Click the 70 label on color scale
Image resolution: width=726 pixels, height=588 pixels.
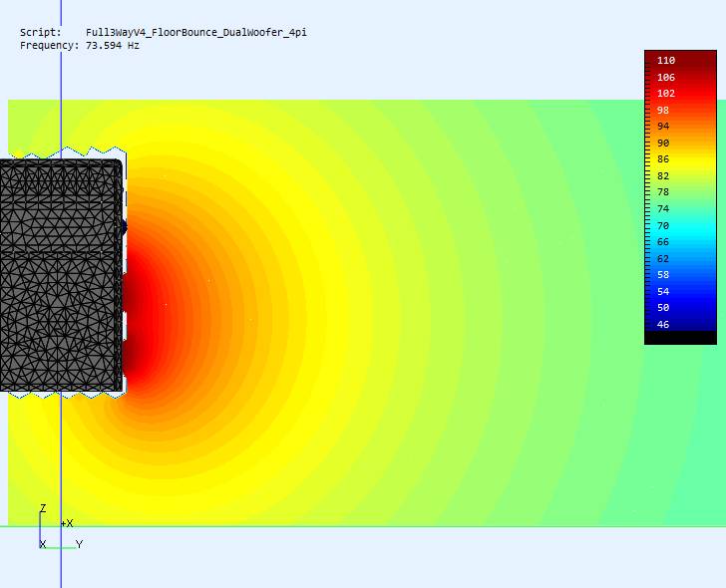coord(663,225)
